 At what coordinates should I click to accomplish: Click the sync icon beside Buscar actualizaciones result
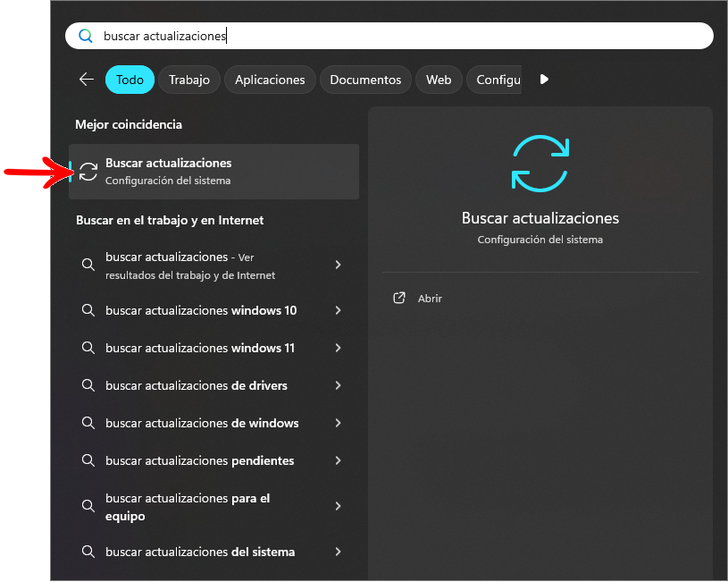pos(88,172)
